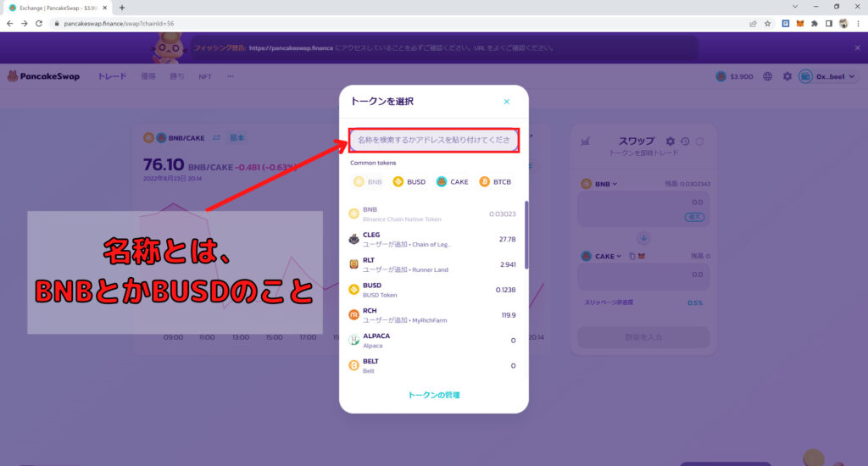Open the Trade menu
The image size is (868, 466).
pos(113,76)
